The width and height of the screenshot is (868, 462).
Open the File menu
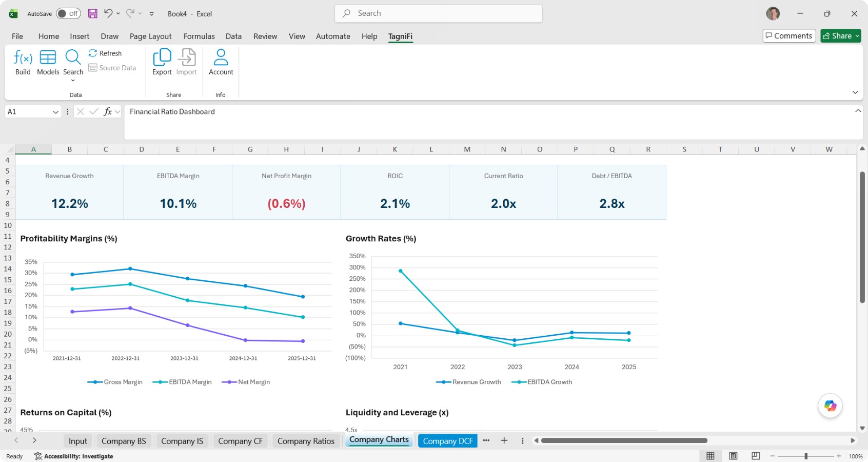tap(17, 36)
